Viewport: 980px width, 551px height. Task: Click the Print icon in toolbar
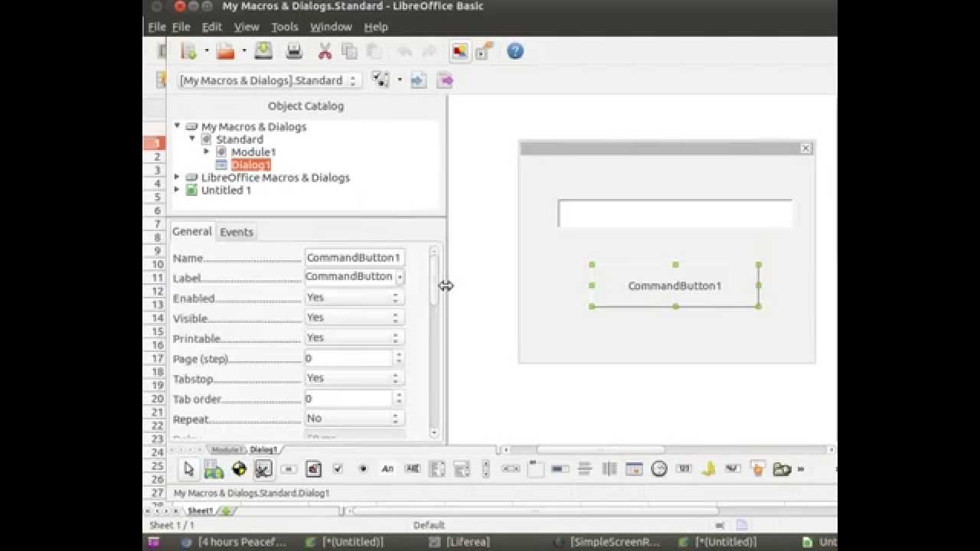coord(294,51)
